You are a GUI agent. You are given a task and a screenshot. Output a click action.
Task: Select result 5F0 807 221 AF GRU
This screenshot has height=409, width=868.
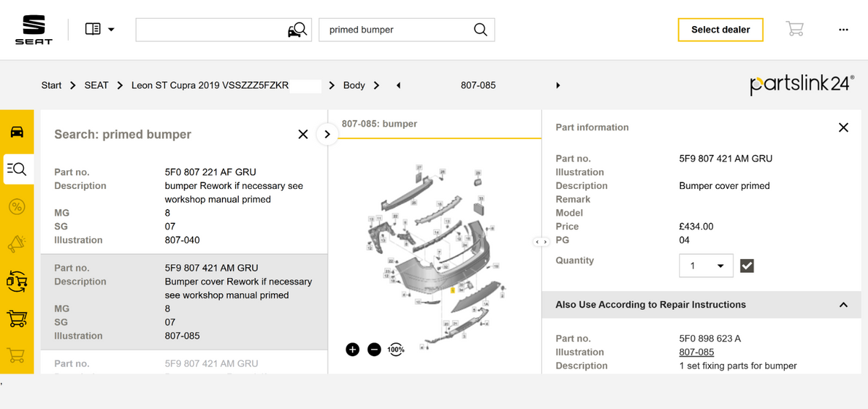[x=184, y=206]
